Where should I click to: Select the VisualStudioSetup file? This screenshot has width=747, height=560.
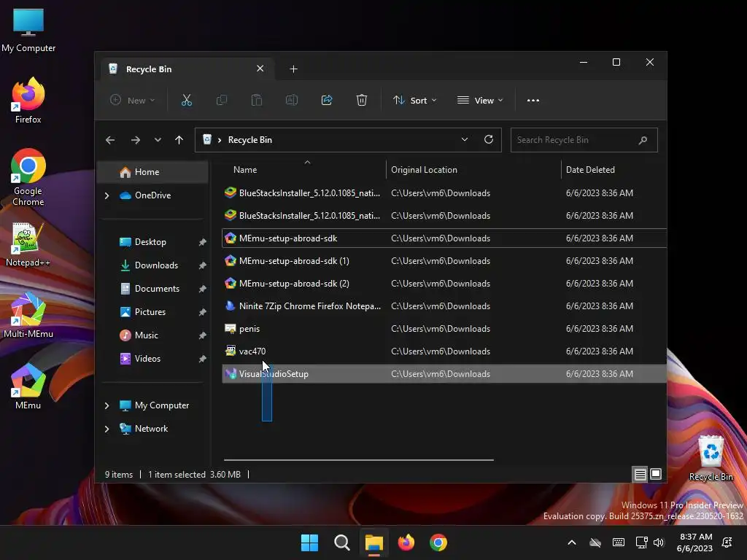click(x=444, y=374)
